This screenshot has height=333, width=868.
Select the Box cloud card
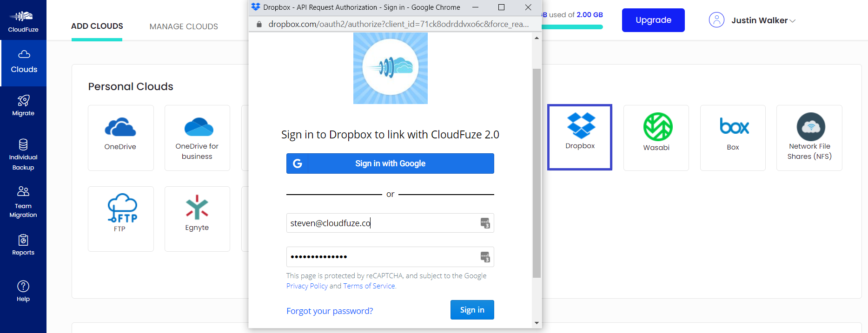point(733,137)
